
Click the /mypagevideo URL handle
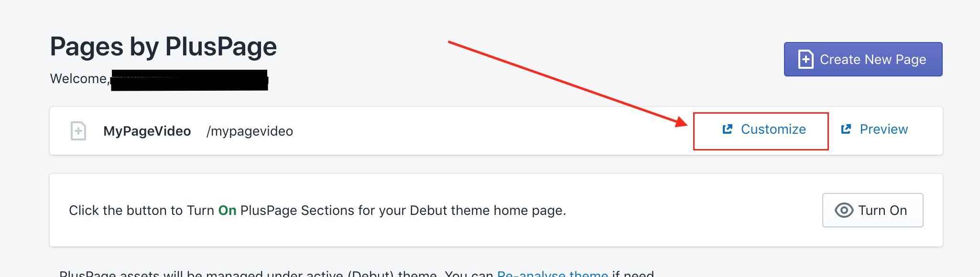pyautogui.click(x=250, y=131)
